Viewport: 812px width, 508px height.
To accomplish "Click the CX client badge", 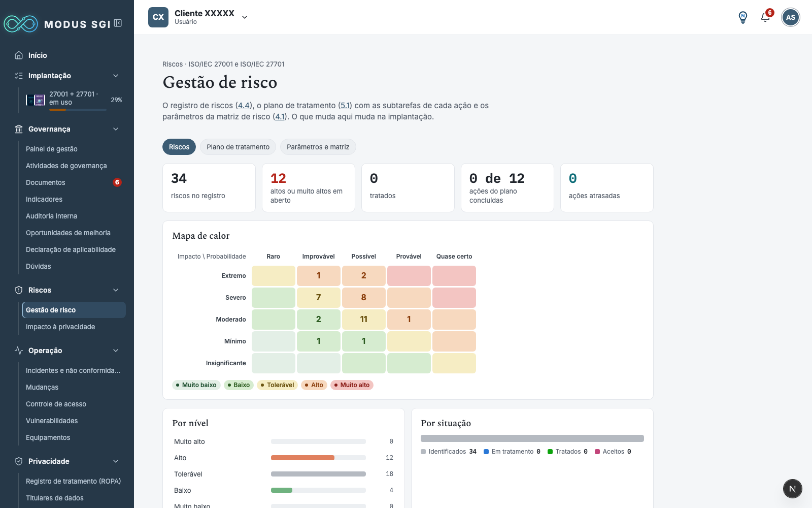I will coord(158,17).
